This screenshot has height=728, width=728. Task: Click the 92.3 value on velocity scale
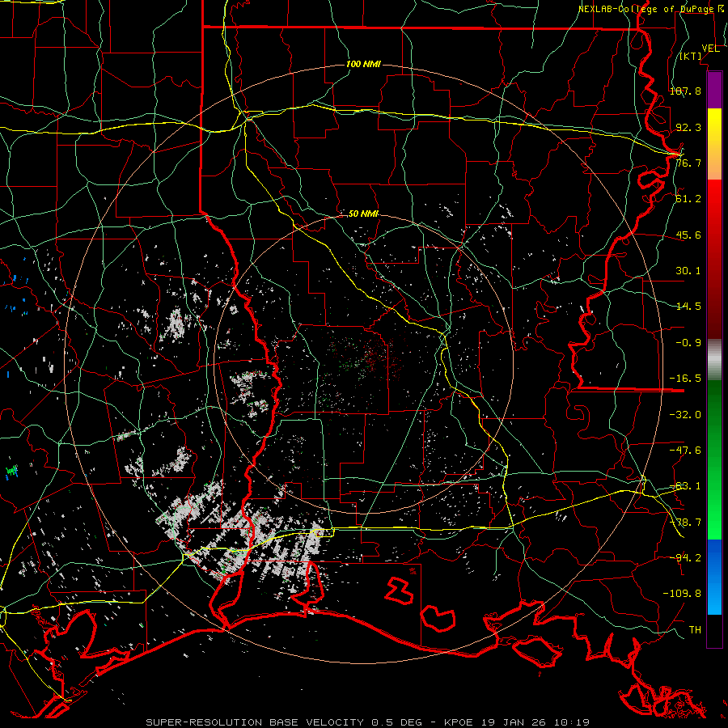click(688, 127)
